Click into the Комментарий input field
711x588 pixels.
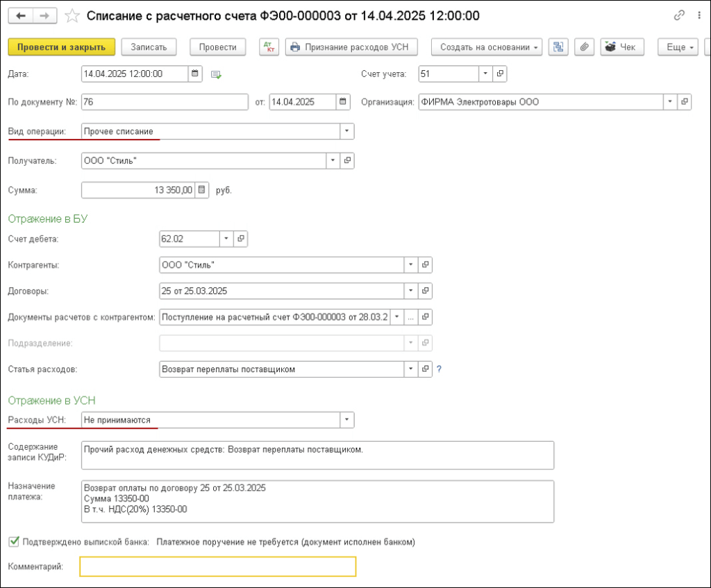(x=217, y=567)
